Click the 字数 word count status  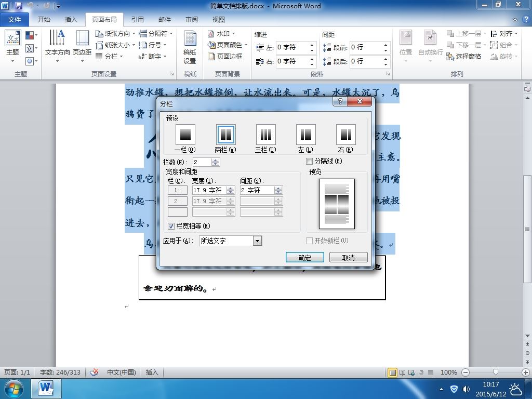[x=60, y=372]
